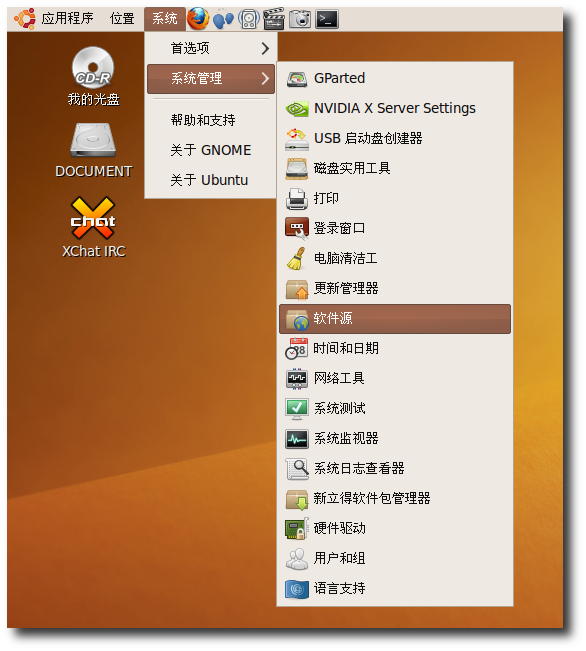This screenshot has height=651, width=586.
Task: Click the 磁盘实用工具 hard disk icon
Action: (x=297, y=169)
